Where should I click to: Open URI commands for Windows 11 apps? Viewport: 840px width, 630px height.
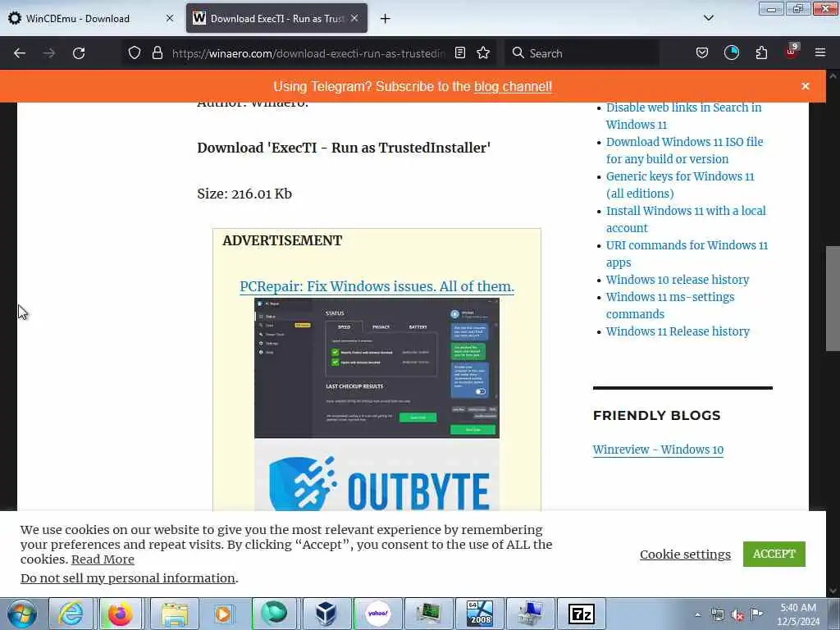[687, 254]
